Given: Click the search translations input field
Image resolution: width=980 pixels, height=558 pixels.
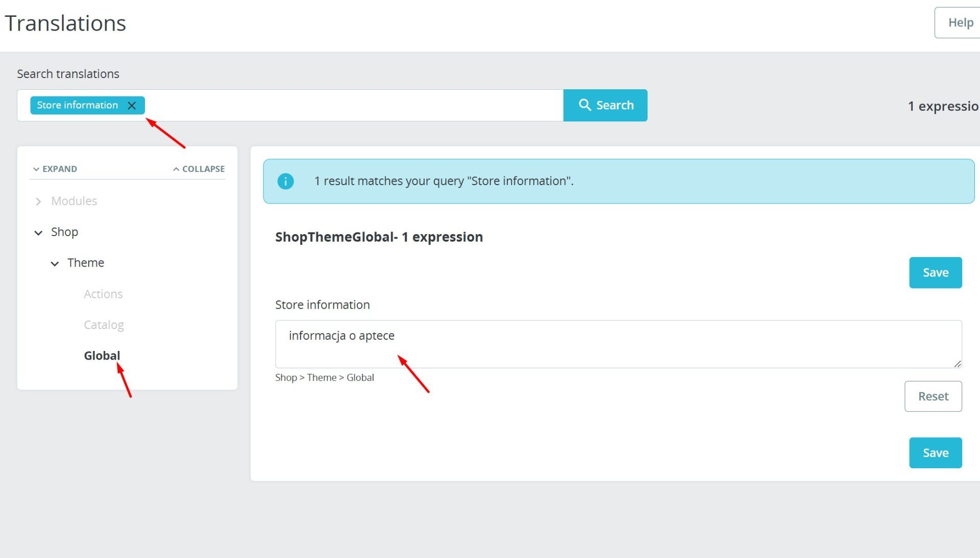Looking at the screenshot, I should coord(352,106).
